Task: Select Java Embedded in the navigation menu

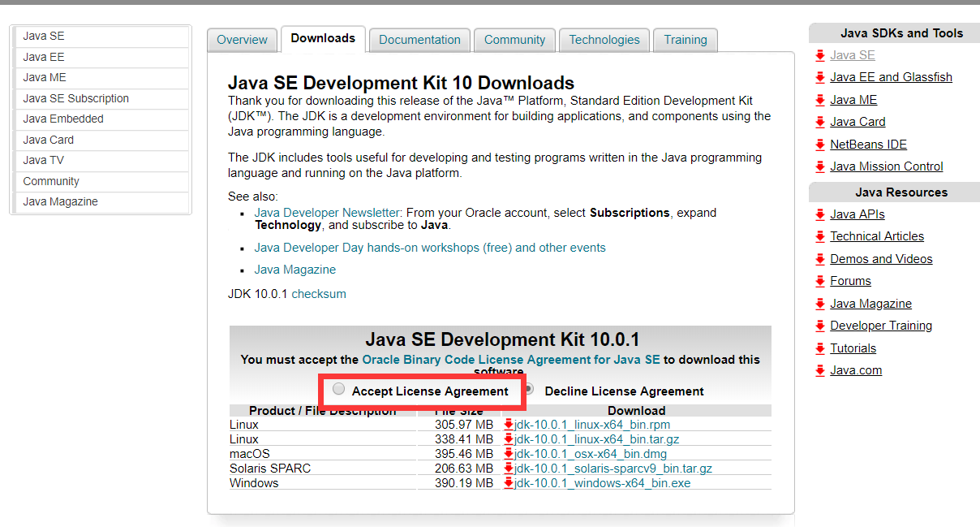Action: 101,119
